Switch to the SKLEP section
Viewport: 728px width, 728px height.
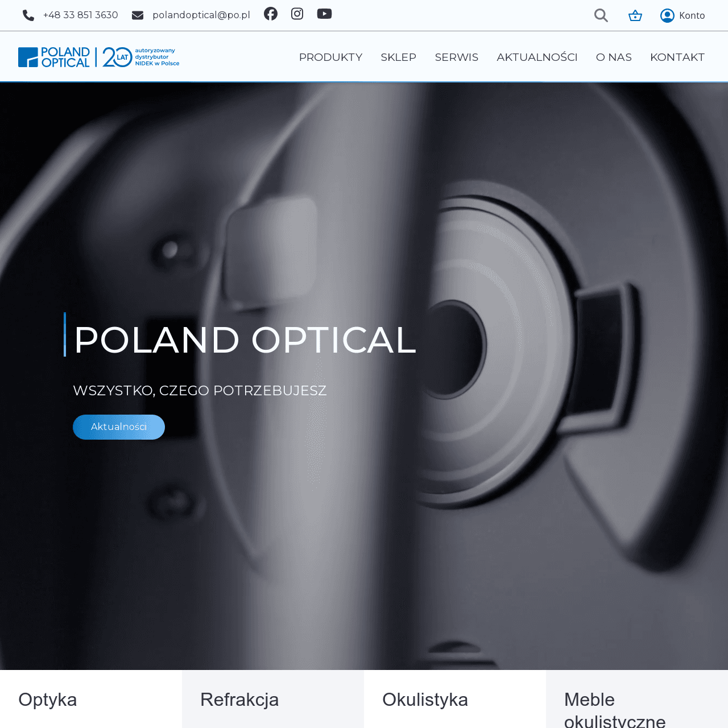(398, 56)
